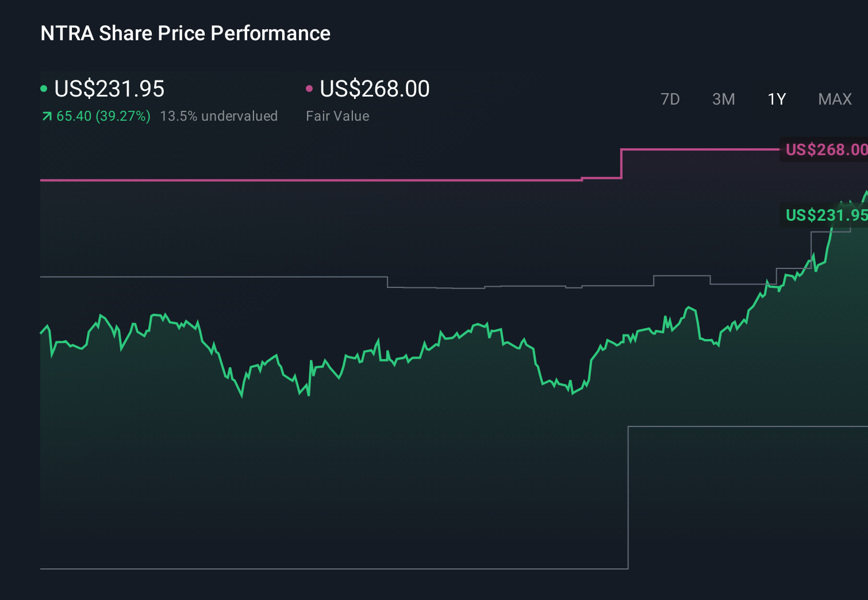The image size is (868, 600).
Task: Select the green share price legend dot
Action: [x=44, y=88]
